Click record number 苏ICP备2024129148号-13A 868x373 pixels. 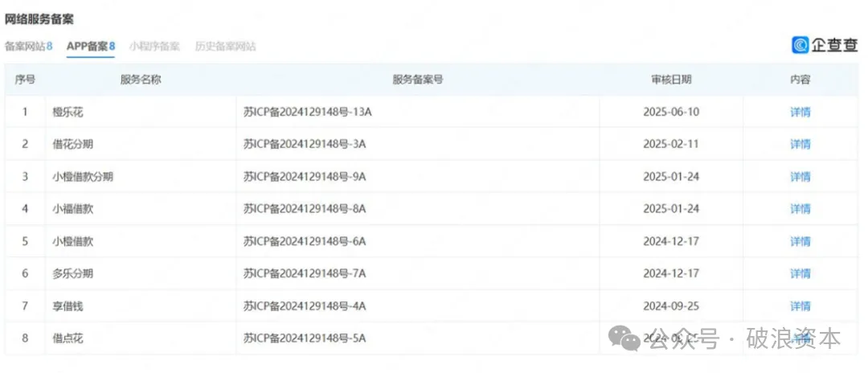[308, 113]
